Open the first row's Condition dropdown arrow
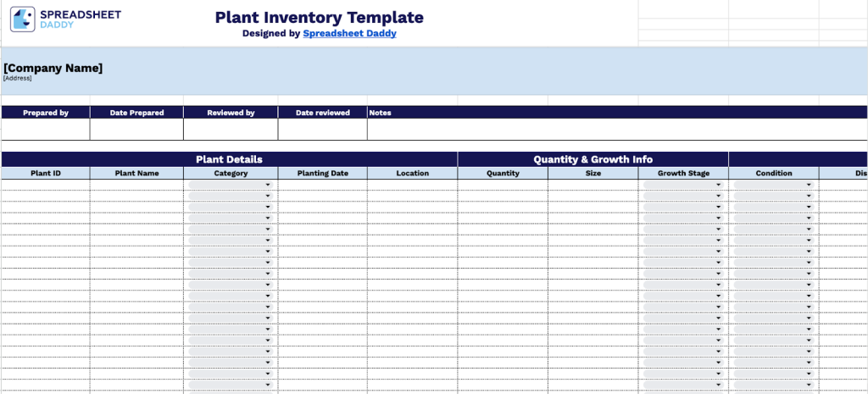 (810, 185)
